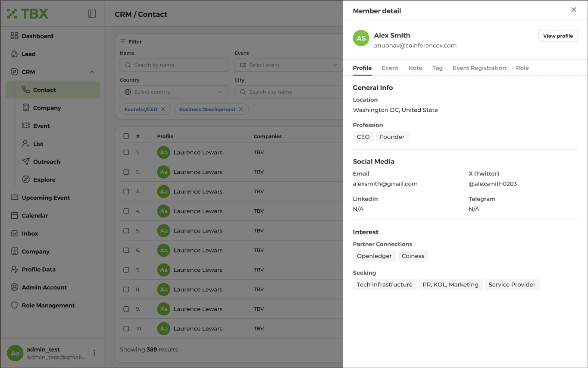The image size is (588, 368).
Task: Open Dashboard from the sidebar
Action: coord(38,36)
